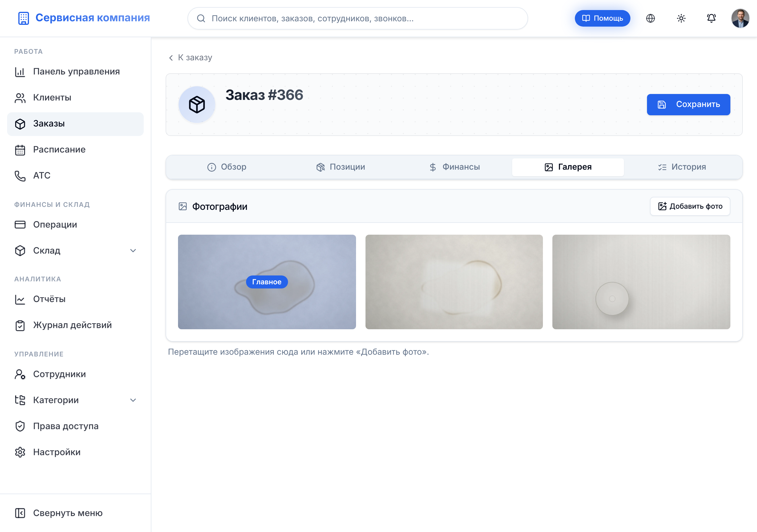Toggle light/dark theme sun icon
Screen dimensions: 757x532
click(x=681, y=18)
